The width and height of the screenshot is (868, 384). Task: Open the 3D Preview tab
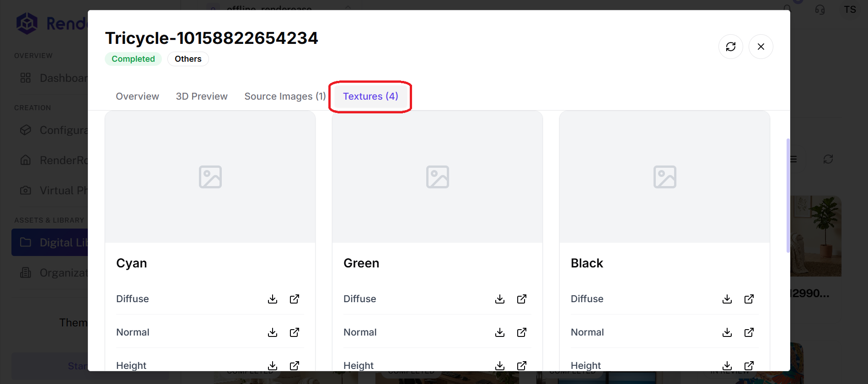[x=202, y=96]
